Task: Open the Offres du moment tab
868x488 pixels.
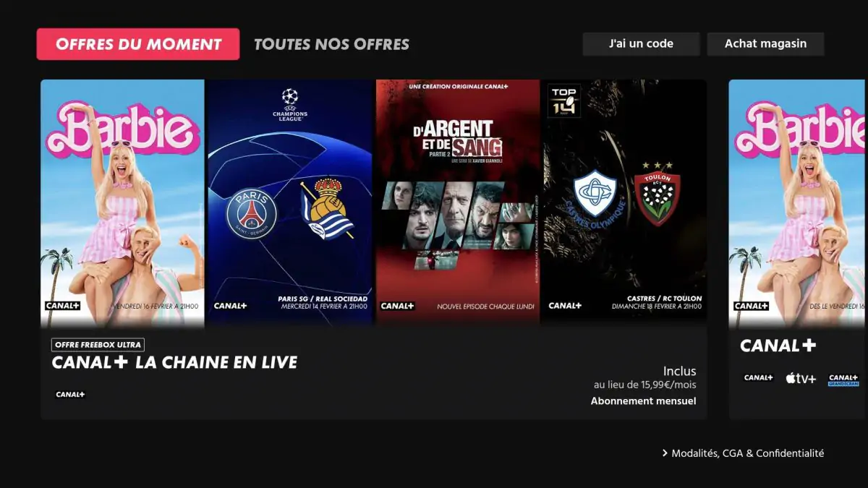Action: coord(138,44)
